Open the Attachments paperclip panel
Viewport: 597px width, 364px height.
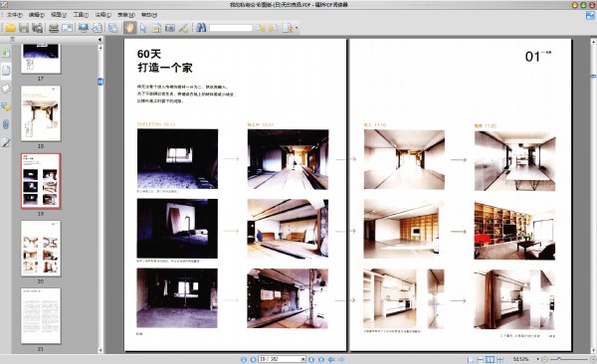(x=6, y=124)
